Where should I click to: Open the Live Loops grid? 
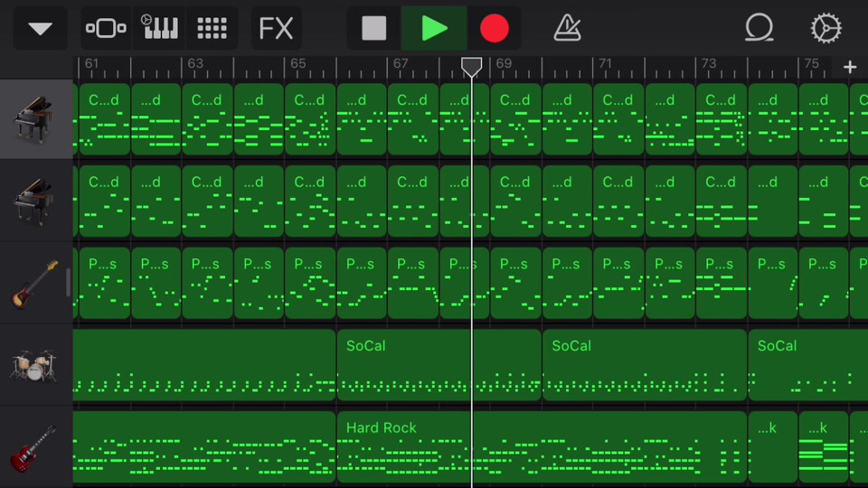212,28
